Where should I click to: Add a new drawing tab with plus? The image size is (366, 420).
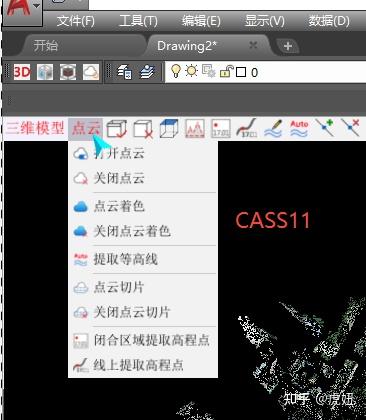288,46
